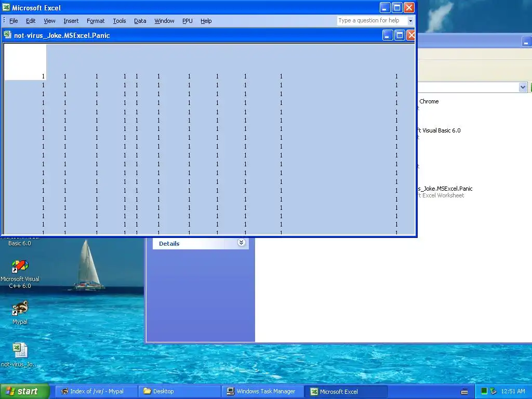Click the 12:51 AM system clock
The image size is (532, 399).
coord(513,392)
